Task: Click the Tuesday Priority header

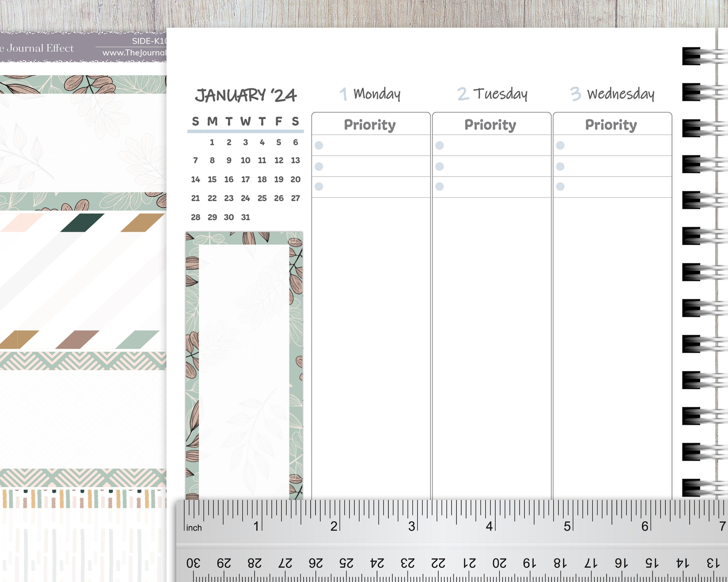Action: click(490, 124)
